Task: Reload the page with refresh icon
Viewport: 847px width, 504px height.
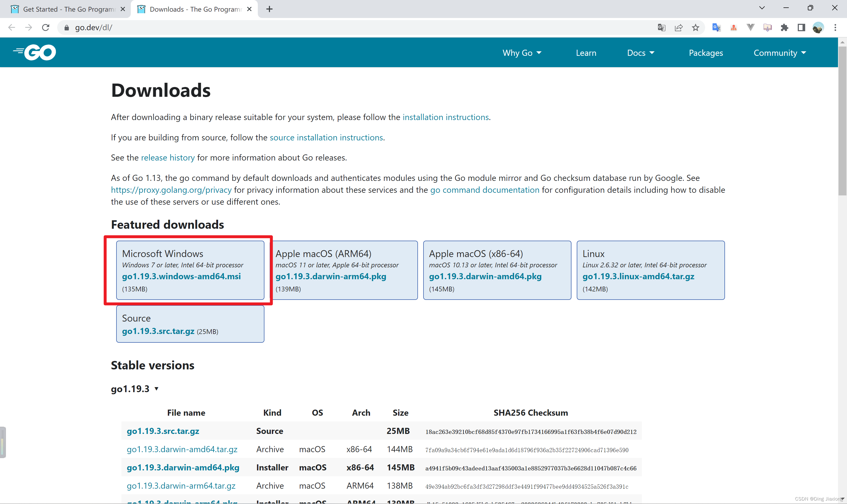Action: 46,28
